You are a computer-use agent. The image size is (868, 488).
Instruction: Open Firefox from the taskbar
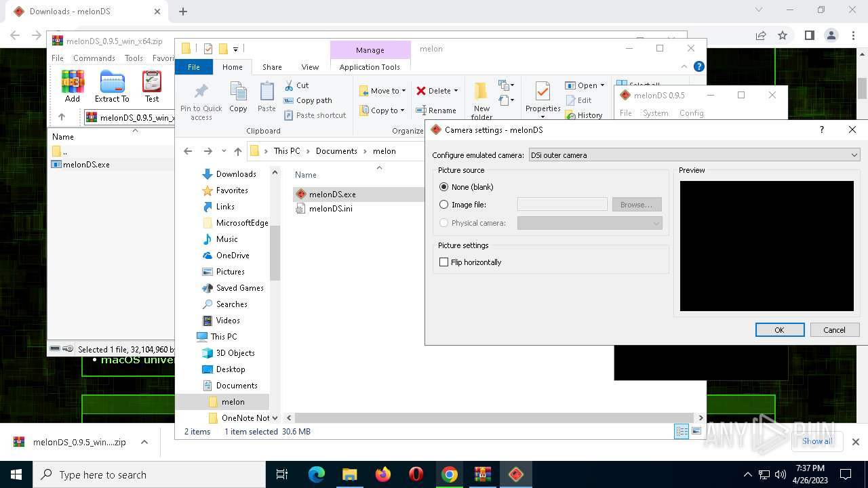[382, 474]
